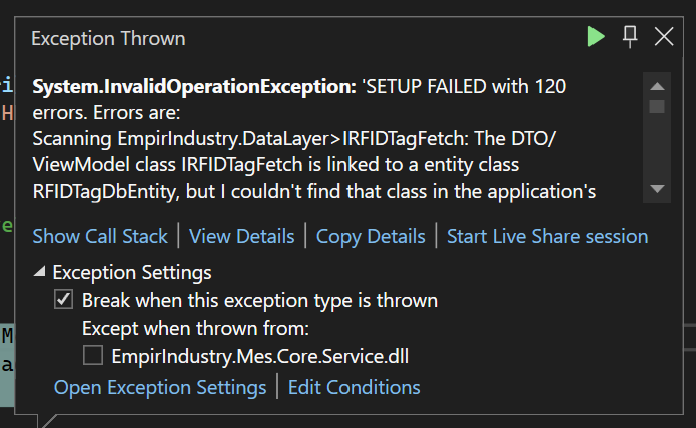Click the scroll up arrow of message
696x428 pixels.
click(657, 86)
